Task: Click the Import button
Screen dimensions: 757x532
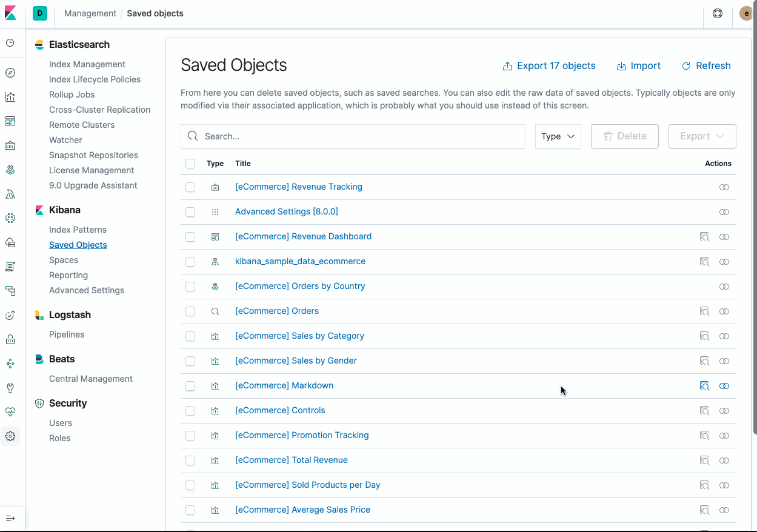Action: (x=639, y=66)
